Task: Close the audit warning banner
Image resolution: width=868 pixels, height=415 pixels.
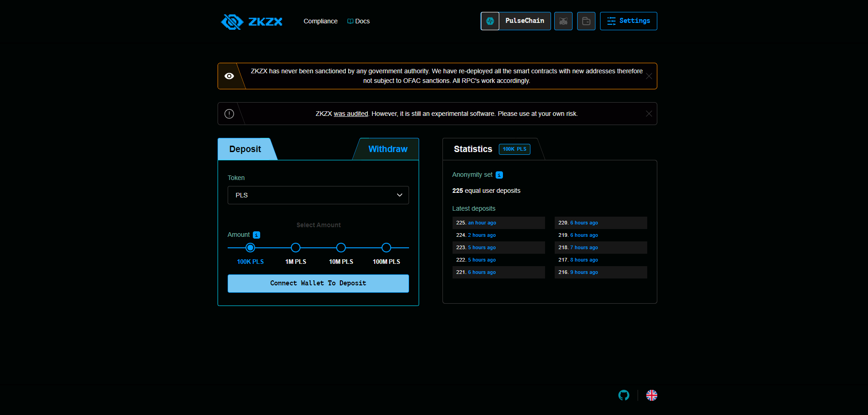Action: click(649, 114)
